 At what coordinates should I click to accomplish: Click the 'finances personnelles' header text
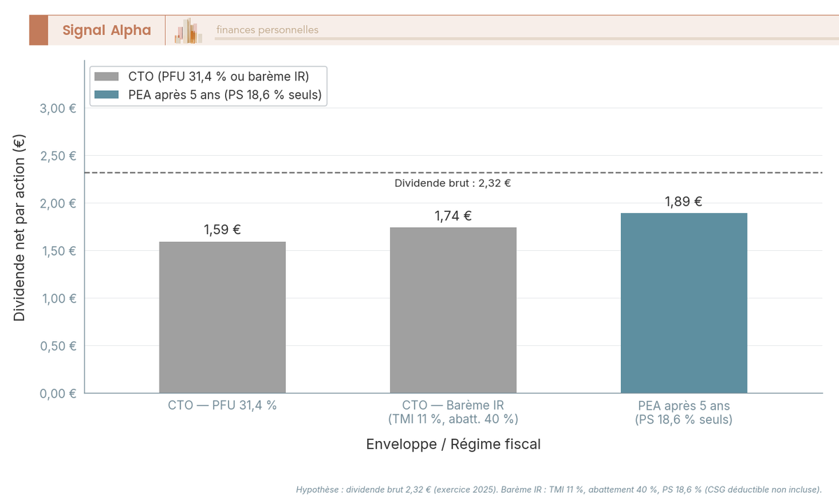tap(267, 30)
